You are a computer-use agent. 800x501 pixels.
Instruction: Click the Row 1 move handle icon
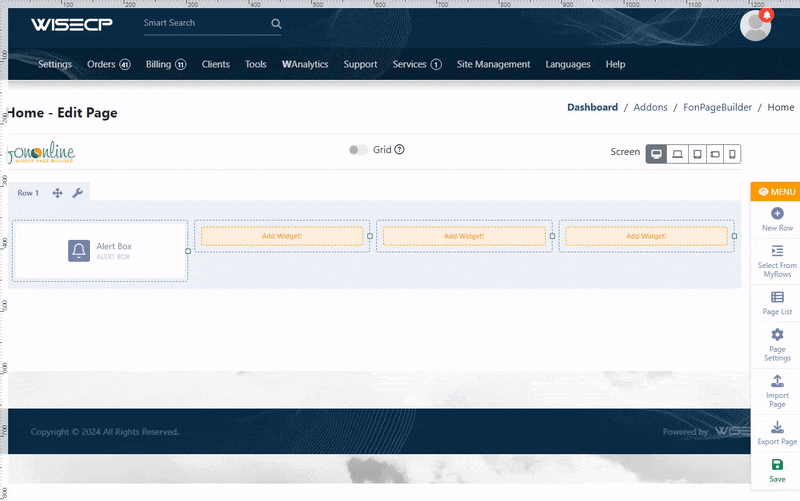coord(57,193)
